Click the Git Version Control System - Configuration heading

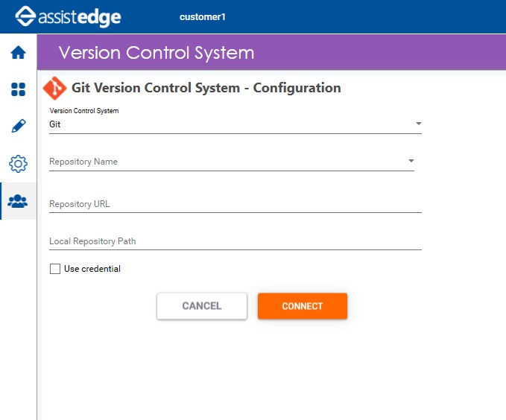[206, 88]
